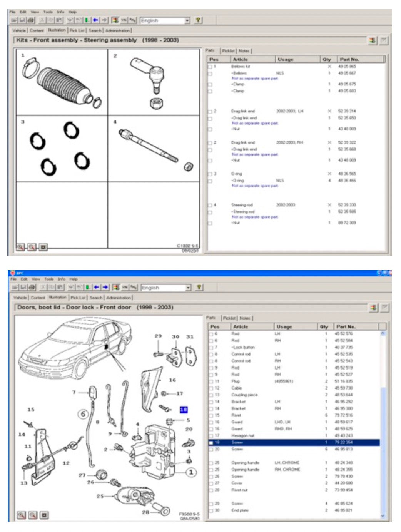Open English language dropdown in Door lock window
The width and height of the screenshot is (401, 532).
point(188,287)
